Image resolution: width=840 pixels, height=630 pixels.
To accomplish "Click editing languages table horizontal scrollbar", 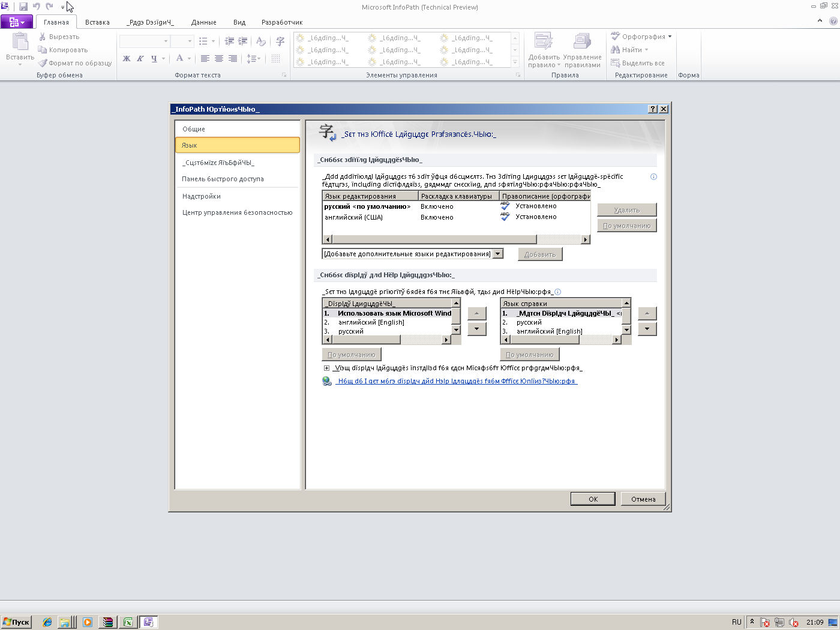I will coord(456,239).
